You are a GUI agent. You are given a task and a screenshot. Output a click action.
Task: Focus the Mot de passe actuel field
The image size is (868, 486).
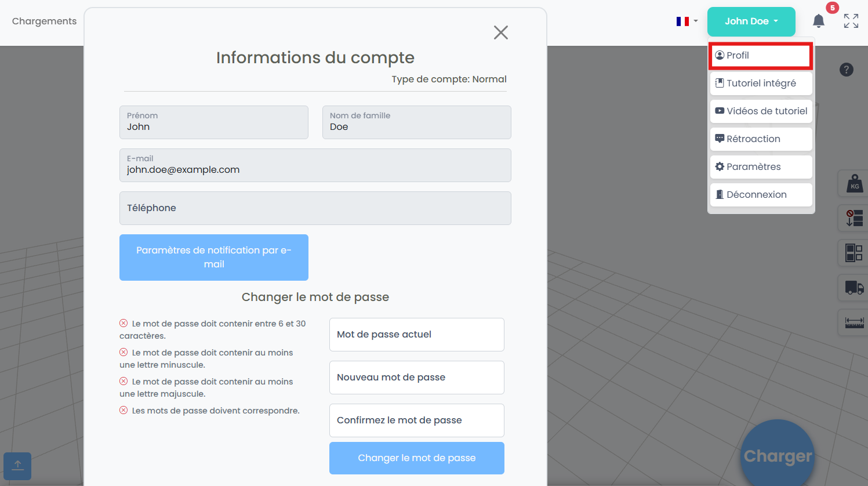416,335
